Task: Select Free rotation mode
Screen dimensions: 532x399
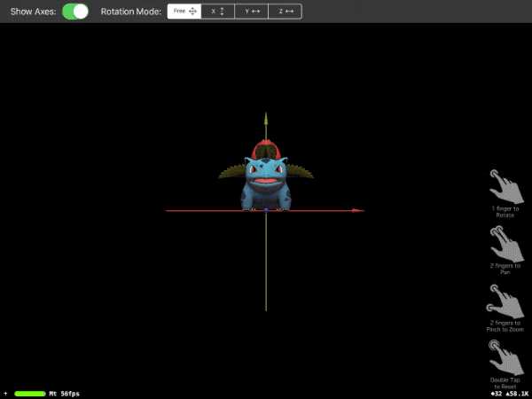Action: 184,12
